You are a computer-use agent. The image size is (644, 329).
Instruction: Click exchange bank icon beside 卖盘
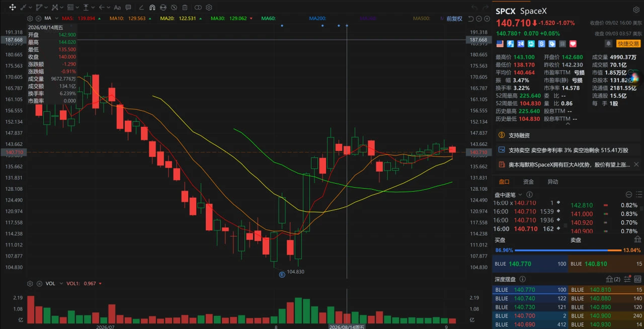click(x=637, y=239)
